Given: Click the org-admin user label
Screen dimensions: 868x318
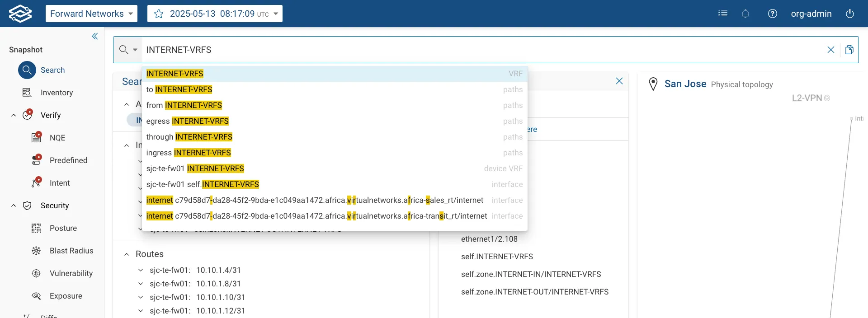Looking at the screenshot, I should pos(811,14).
